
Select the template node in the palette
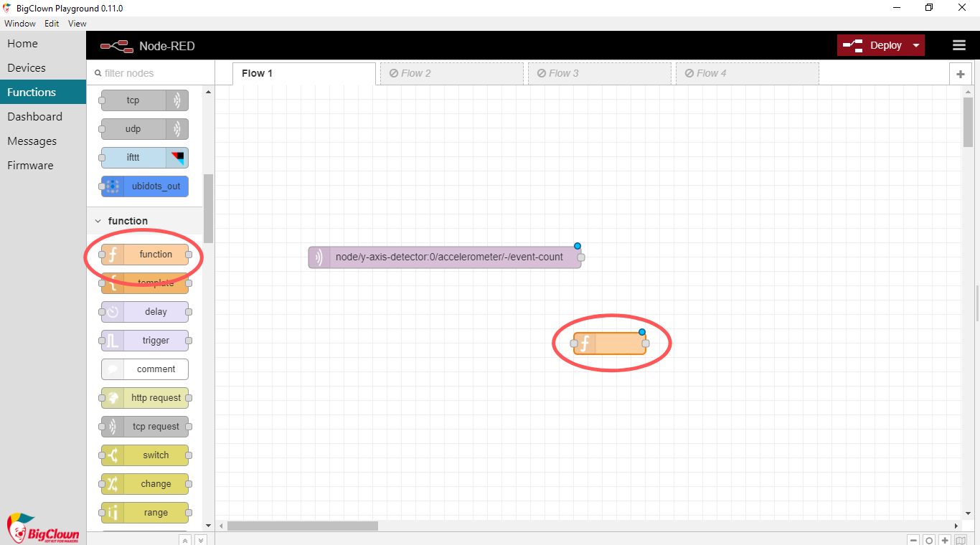(x=145, y=283)
